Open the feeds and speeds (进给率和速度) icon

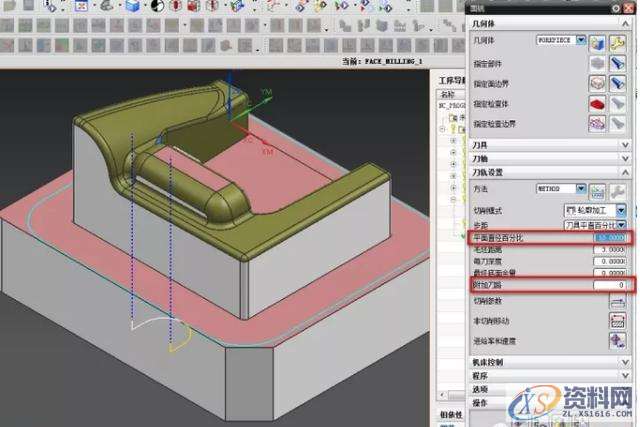[x=619, y=340]
